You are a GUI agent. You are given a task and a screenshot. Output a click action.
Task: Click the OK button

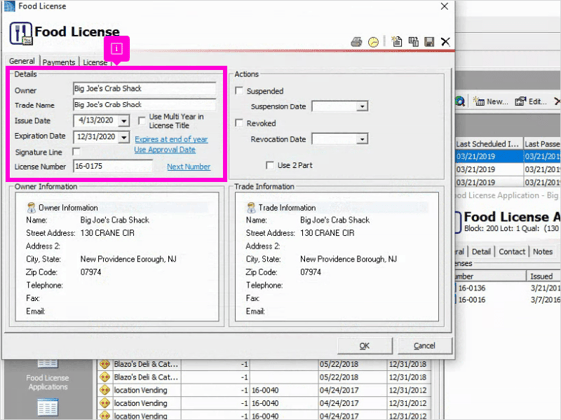[365, 346]
